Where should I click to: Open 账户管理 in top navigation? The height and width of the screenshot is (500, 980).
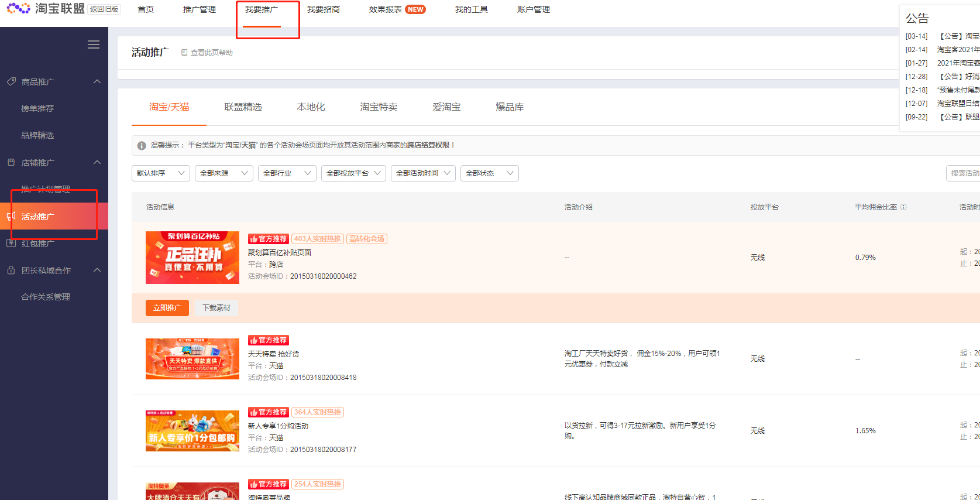(x=534, y=9)
